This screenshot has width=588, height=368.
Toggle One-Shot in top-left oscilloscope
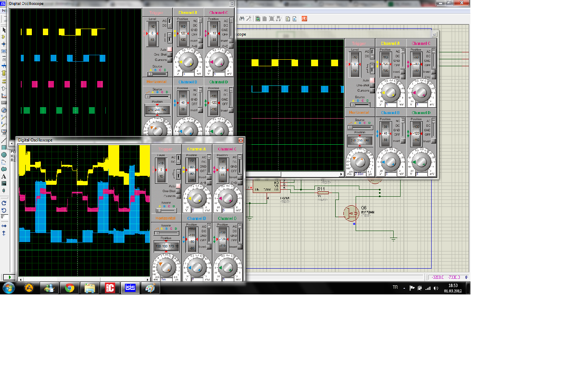169,54
